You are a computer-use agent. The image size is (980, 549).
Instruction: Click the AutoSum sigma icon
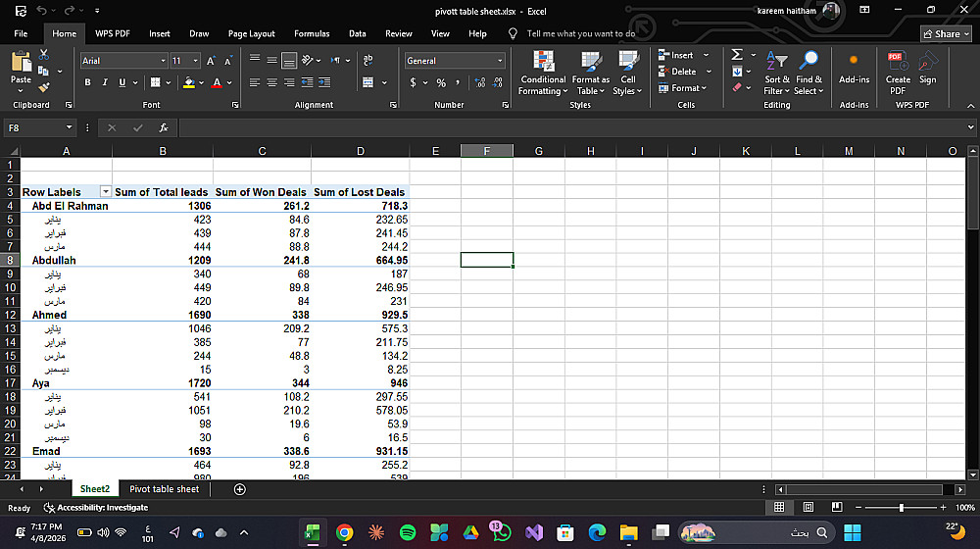click(x=737, y=55)
